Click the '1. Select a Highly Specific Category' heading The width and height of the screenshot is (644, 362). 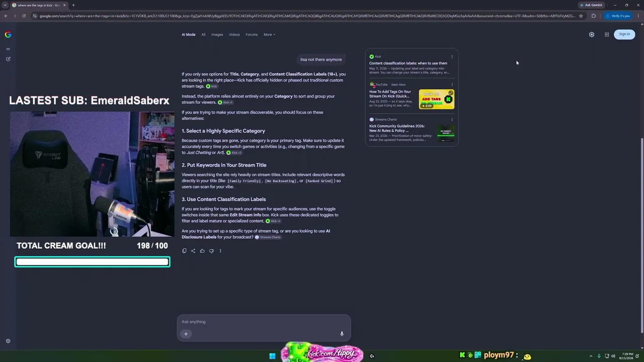(x=223, y=131)
